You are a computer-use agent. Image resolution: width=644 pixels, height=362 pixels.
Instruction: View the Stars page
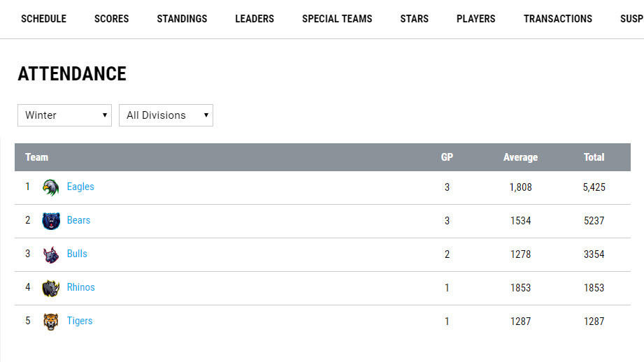click(415, 19)
